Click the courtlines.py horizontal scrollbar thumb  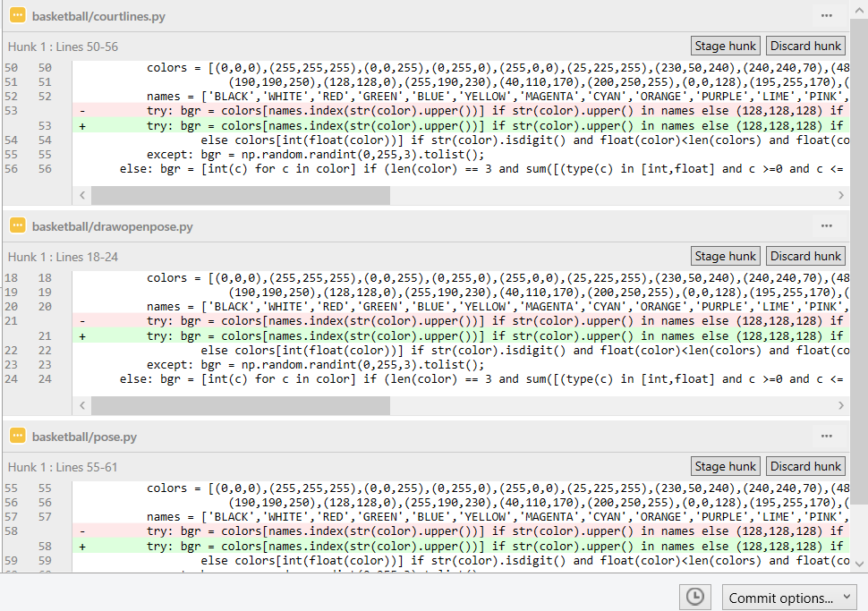pos(241,195)
